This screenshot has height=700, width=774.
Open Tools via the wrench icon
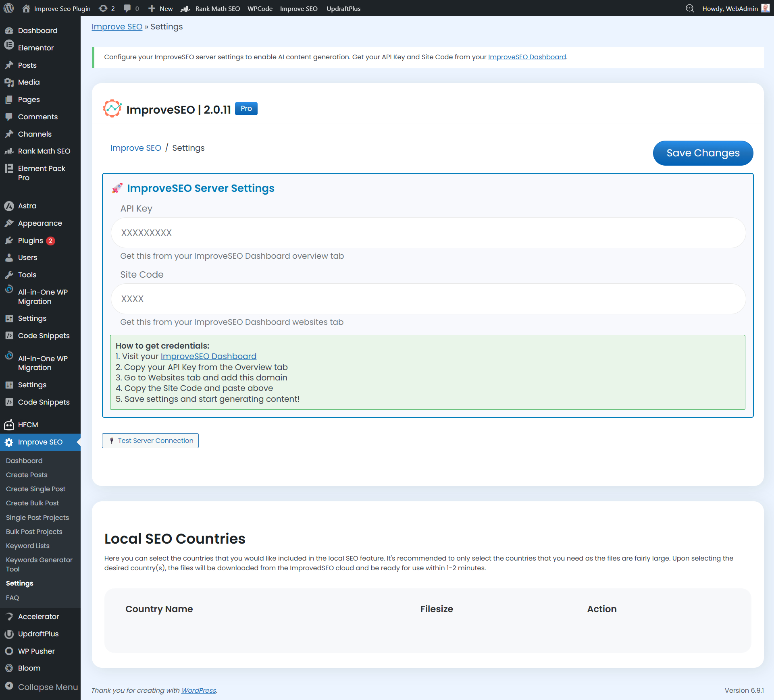click(x=9, y=275)
